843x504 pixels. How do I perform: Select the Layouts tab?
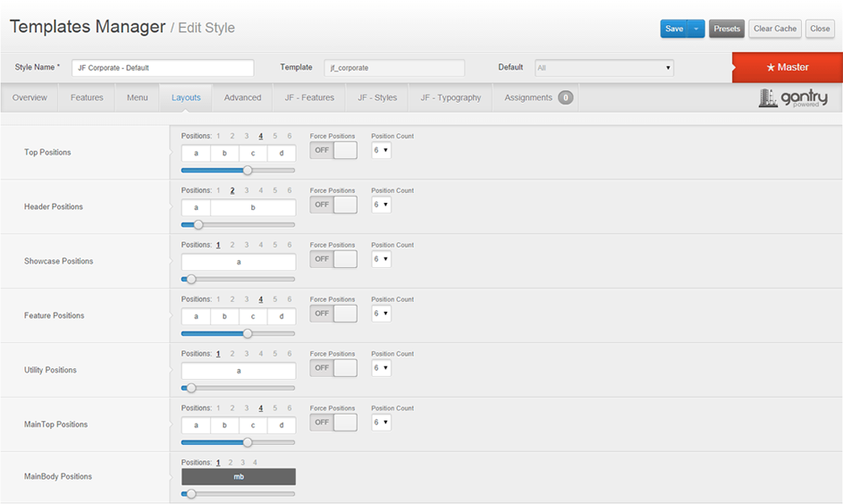186,98
